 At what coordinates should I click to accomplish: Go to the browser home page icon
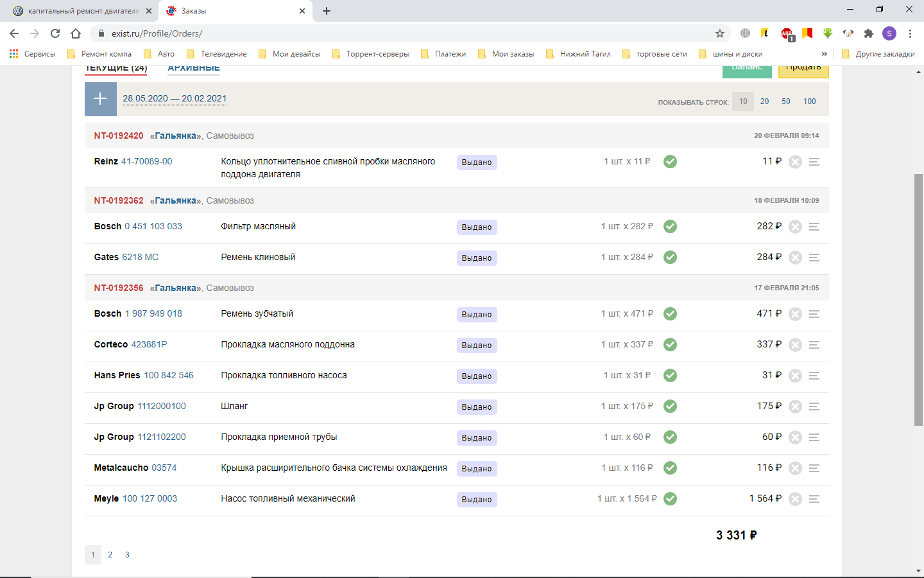point(76,33)
